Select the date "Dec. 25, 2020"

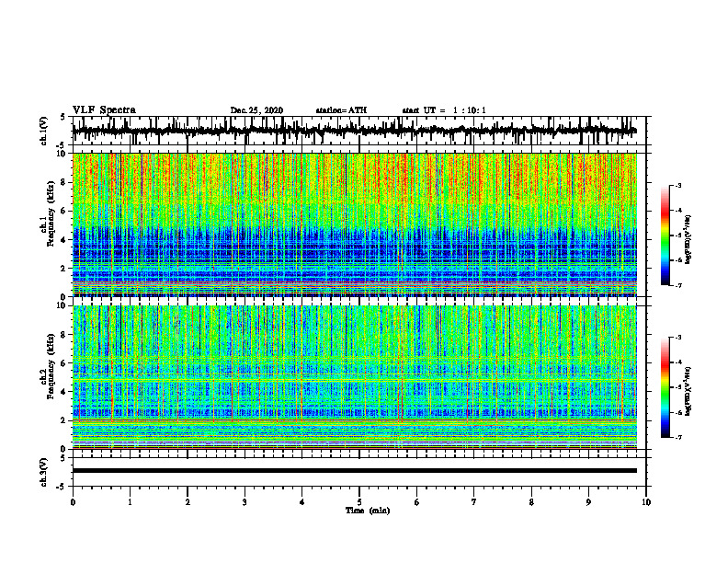(256, 110)
